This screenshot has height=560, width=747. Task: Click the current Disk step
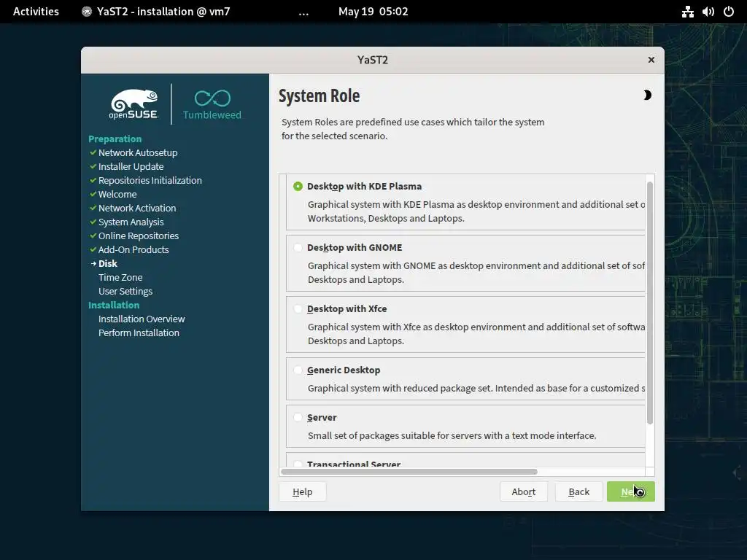tap(108, 263)
